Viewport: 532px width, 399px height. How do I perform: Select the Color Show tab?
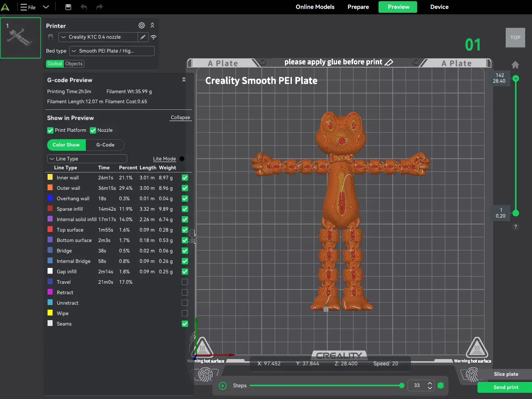click(66, 145)
